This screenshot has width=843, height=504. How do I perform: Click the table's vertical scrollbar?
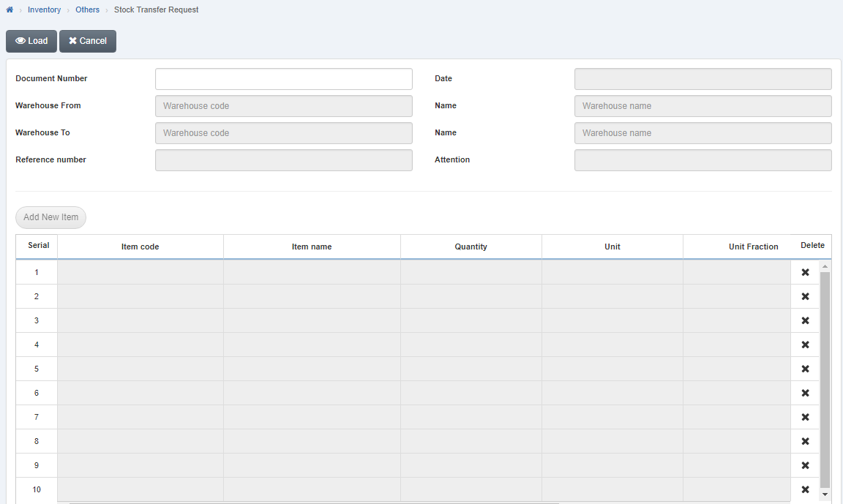pyautogui.click(x=825, y=366)
